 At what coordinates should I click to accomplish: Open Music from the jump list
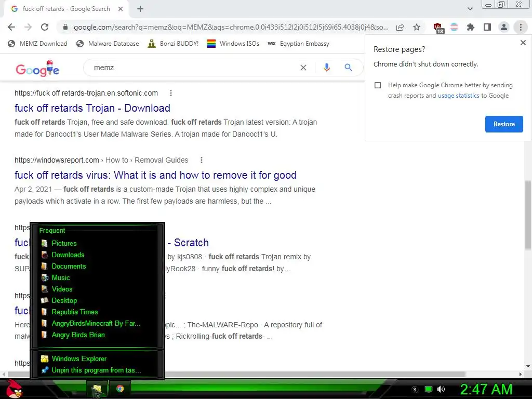point(61,277)
